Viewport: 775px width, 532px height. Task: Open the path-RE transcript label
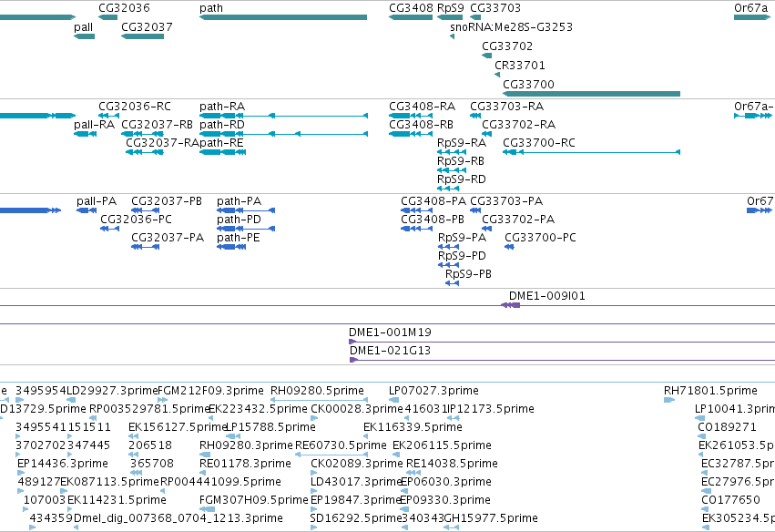coord(222,143)
